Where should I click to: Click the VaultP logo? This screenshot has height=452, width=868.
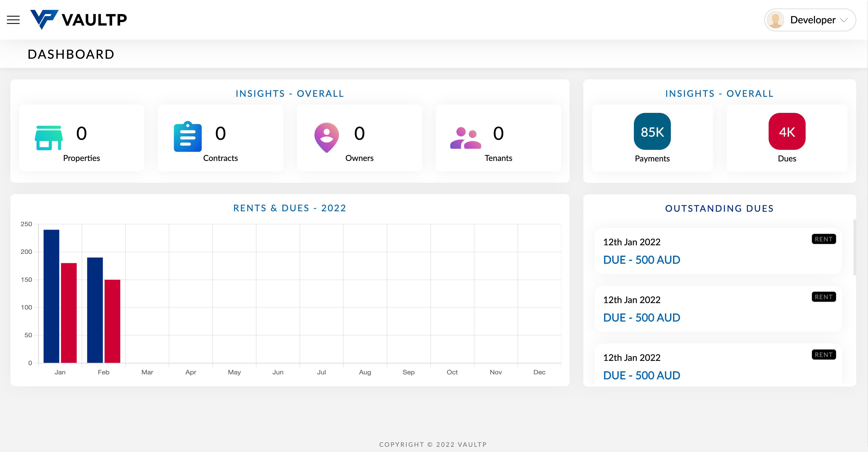[78, 19]
